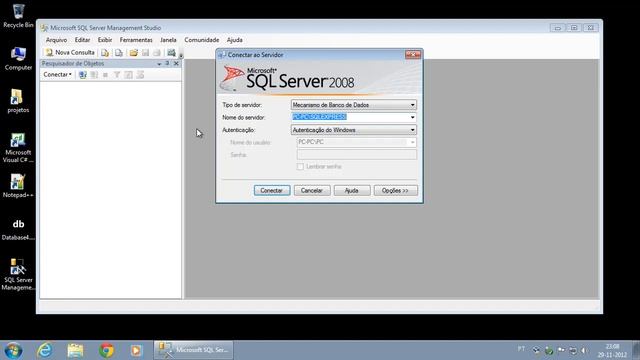The height and width of the screenshot is (360, 640).
Task: Open Google Chrome from the taskbar
Action: (107, 351)
